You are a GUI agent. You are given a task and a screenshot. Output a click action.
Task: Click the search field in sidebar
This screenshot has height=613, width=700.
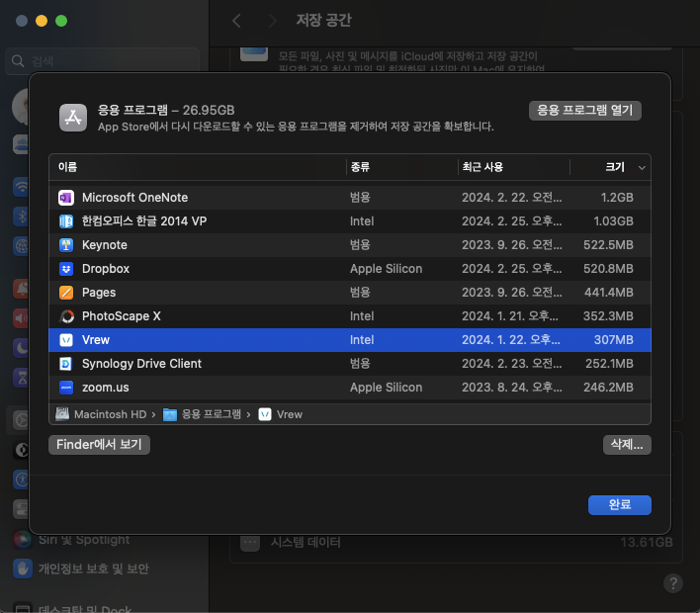102,60
